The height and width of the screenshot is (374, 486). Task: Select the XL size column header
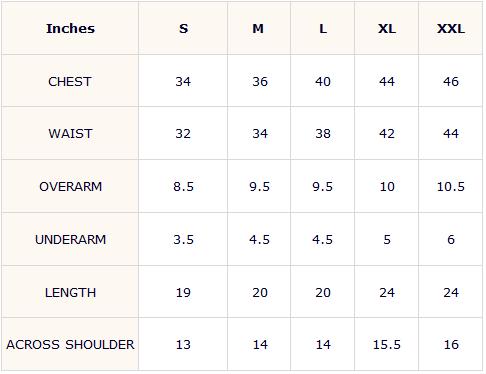[387, 29]
